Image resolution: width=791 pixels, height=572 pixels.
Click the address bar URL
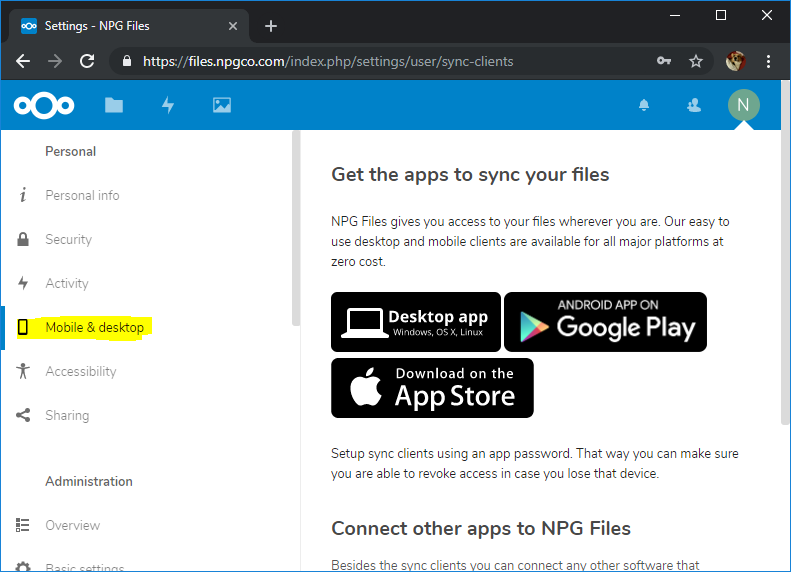pos(328,62)
